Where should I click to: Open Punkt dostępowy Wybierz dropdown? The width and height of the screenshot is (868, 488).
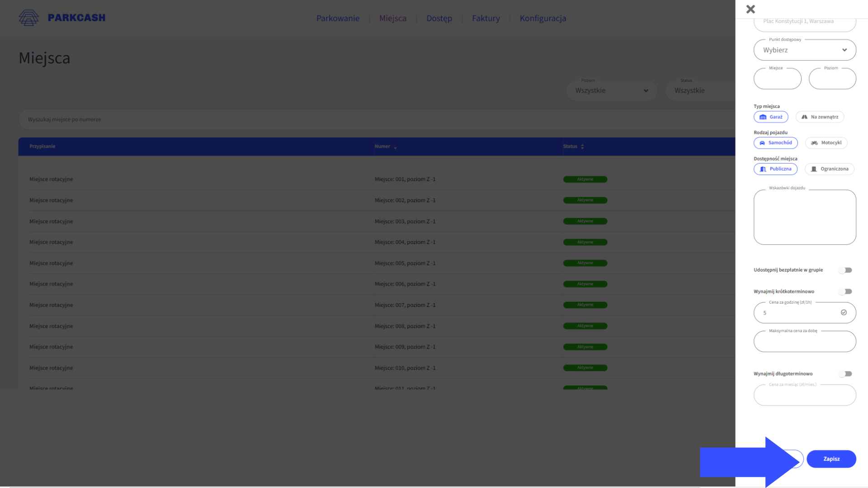tap(805, 50)
